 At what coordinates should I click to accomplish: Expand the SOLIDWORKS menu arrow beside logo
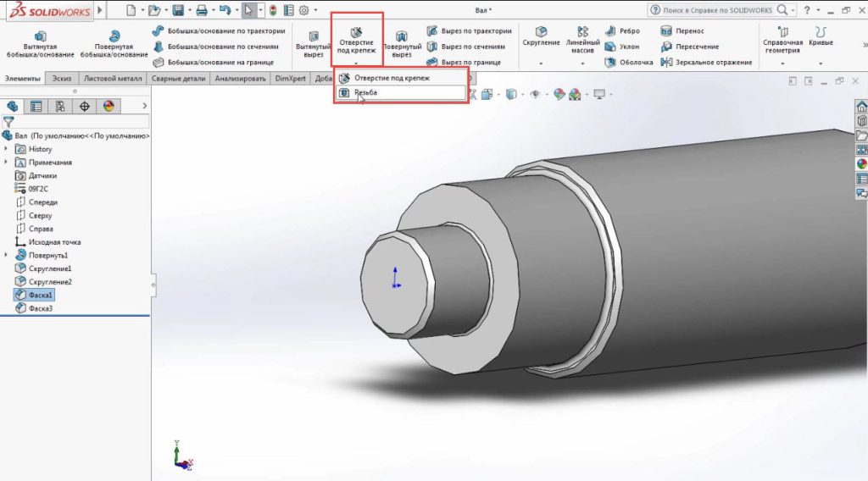point(100,10)
